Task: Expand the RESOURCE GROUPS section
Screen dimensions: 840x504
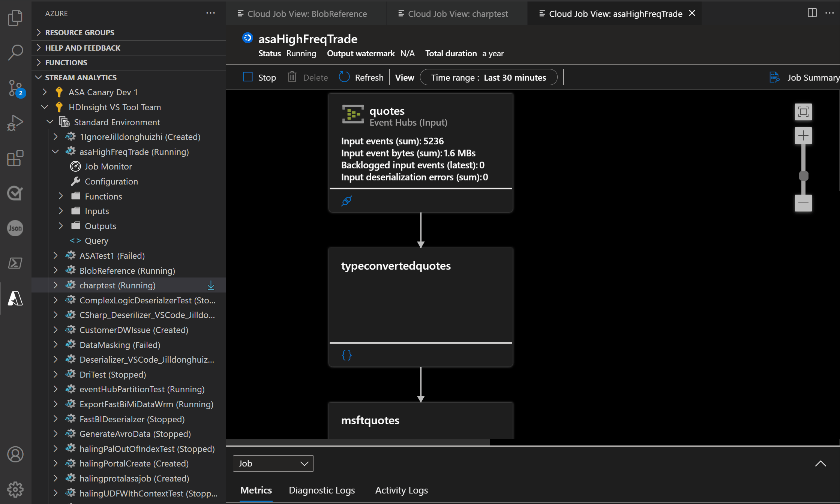Action: (x=38, y=32)
